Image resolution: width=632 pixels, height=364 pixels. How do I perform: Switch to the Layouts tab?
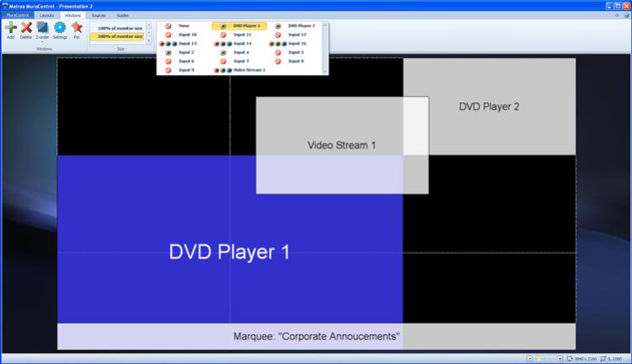(x=46, y=15)
